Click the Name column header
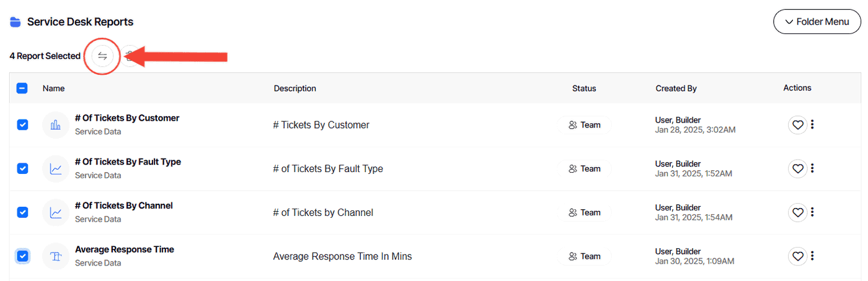The width and height of the screenshot is (868, 281). (x=54, y=89)
